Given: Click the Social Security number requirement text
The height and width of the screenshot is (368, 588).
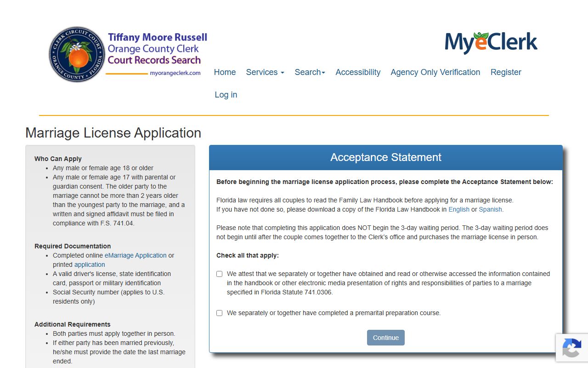Looking at the screenshot, I should tap(108, 297).
